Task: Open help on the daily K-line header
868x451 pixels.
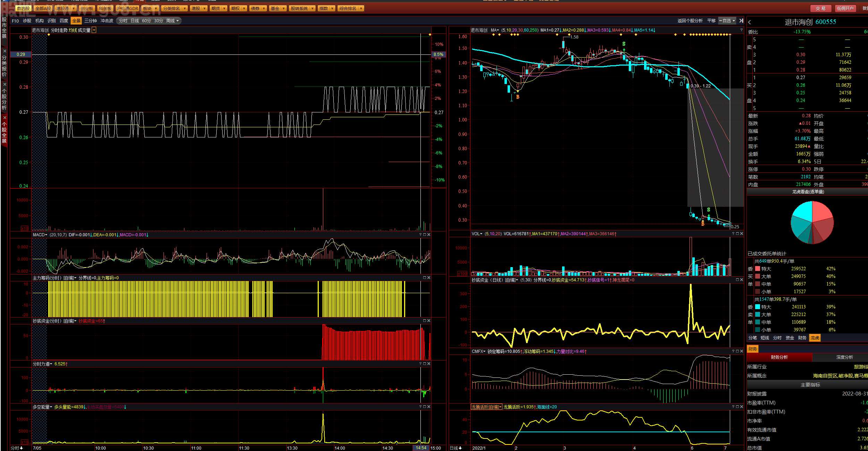Action: click(741, 30)
